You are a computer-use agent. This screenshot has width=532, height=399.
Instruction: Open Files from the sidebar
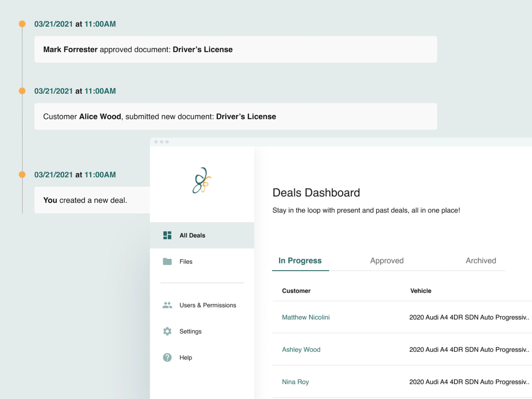pyautogui.click(x=186, y=261)
